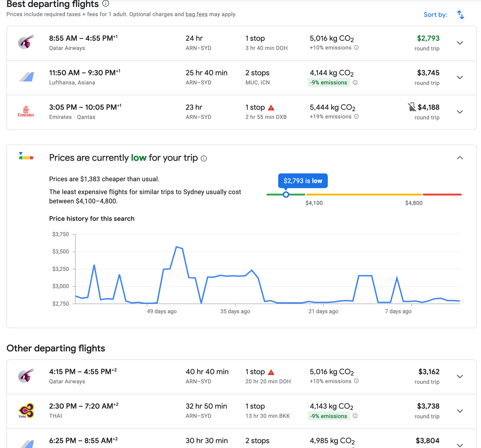
Task: Click info icon next to +19% emissions Emirates
Action: 356,117
